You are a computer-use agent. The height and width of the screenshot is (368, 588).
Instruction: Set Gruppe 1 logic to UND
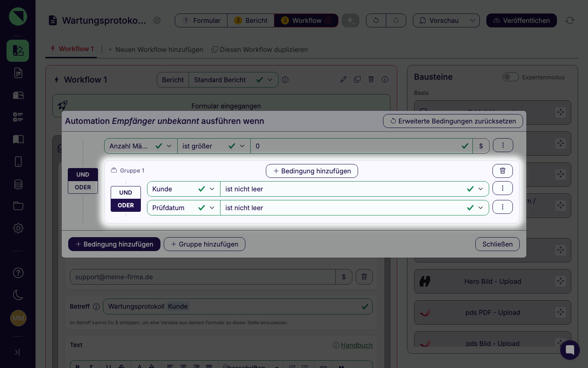[126, 193]
